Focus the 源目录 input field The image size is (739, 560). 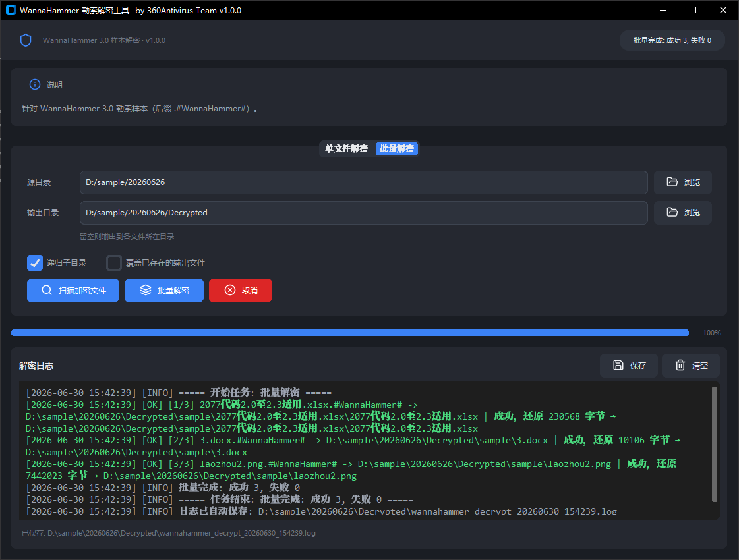(363, 182)
